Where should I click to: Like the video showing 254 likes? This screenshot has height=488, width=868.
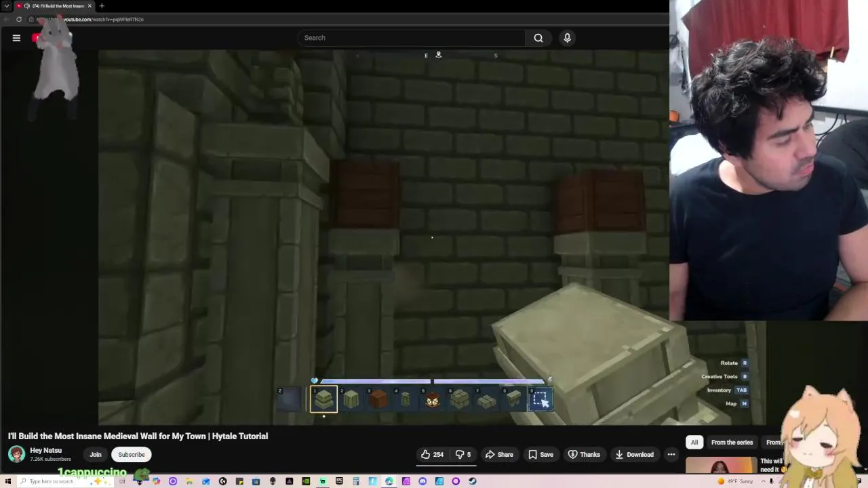(x=432, y=455)
